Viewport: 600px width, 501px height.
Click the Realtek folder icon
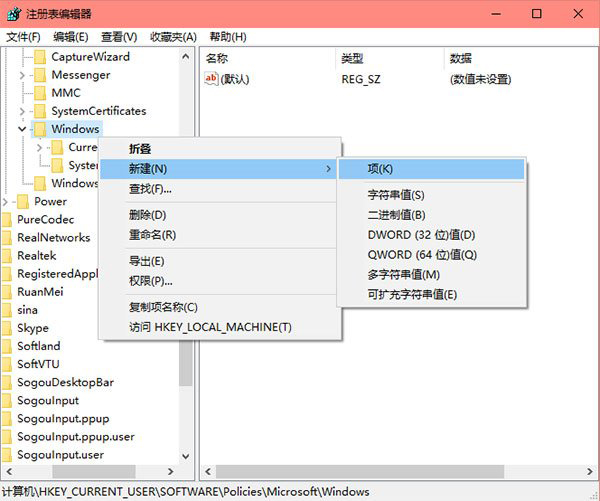click(x=7, y=256)
